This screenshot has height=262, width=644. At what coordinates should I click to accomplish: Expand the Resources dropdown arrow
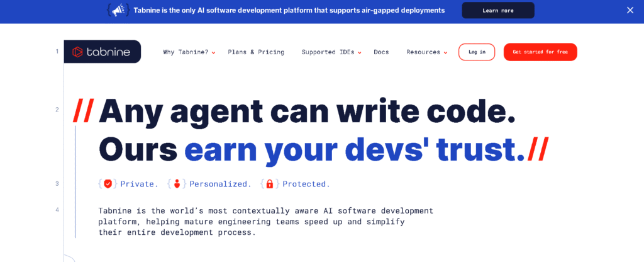click(445, 53)
